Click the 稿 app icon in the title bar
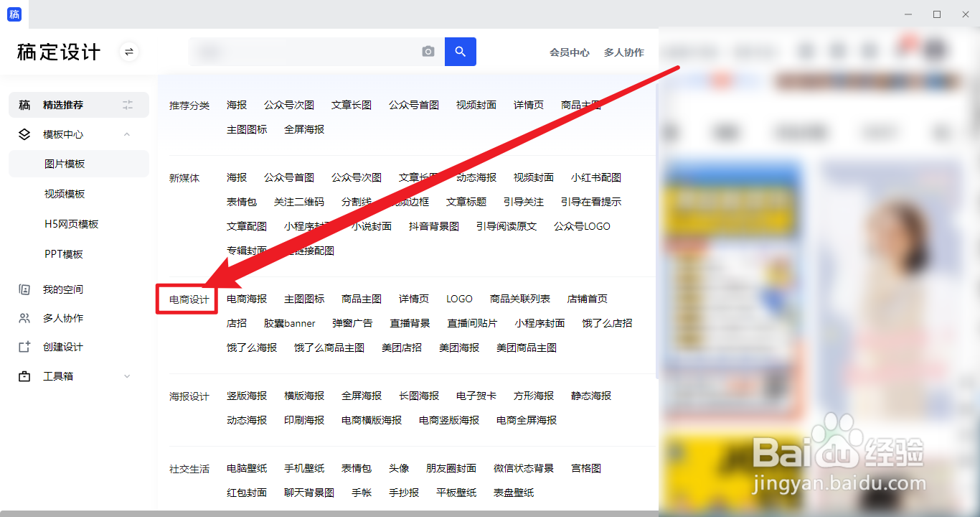The height and width of the screenshot is (517, 980). click(x=14, y=14)
